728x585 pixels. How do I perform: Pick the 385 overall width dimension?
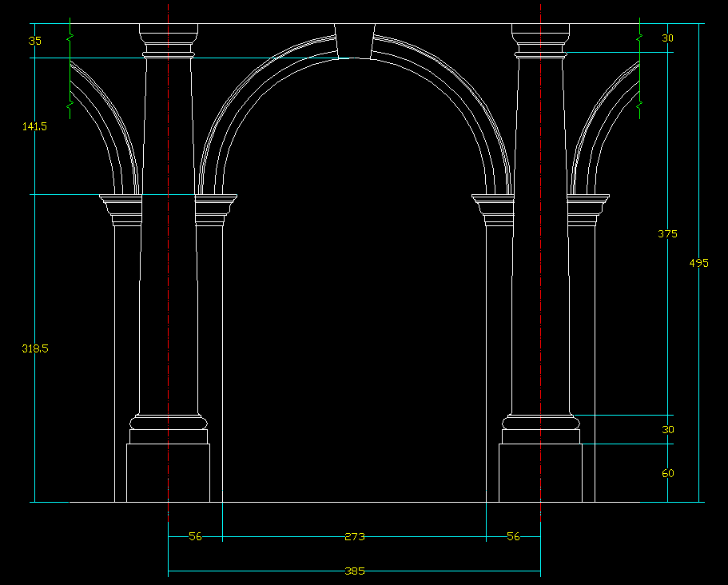(x=355, y=571)
